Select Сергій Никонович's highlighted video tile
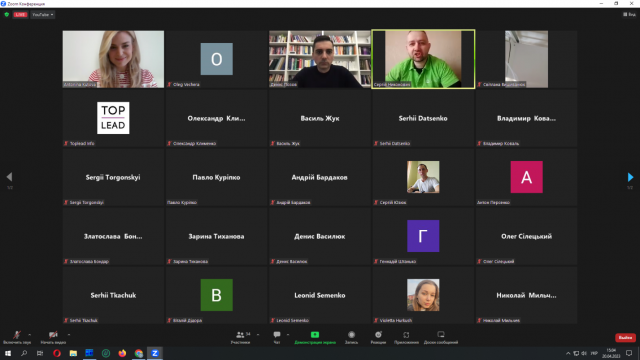The image size is (640, 360). (423, 59)
